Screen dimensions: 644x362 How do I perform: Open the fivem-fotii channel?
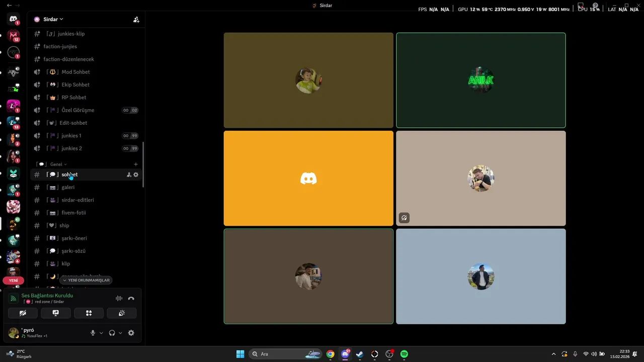coord(86,213)
